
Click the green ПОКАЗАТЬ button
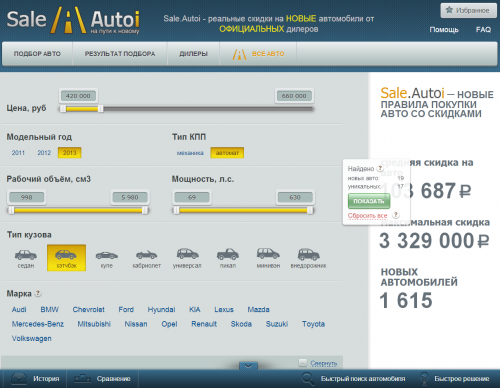coord(369,201)
